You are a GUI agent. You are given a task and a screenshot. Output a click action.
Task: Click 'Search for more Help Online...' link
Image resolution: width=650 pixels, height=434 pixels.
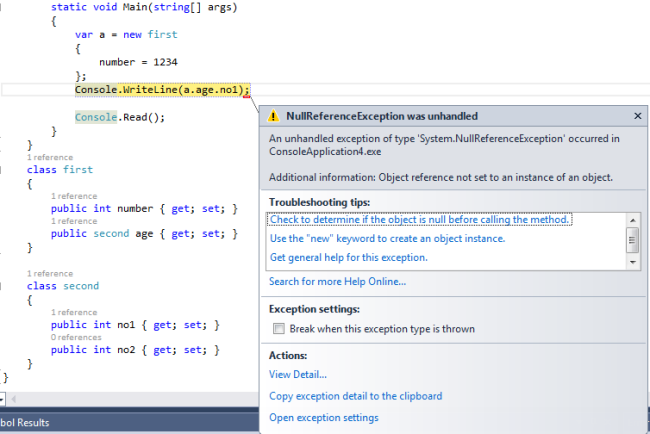coord(337,282)
